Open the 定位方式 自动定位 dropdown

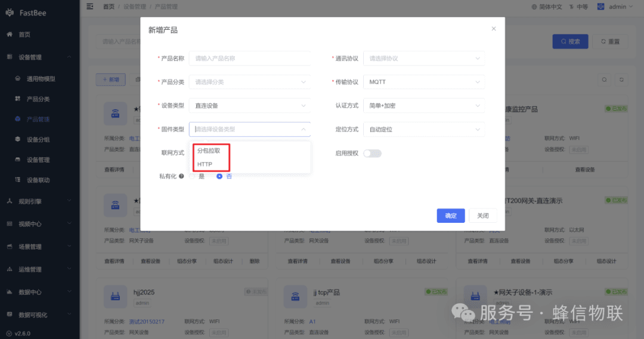pyautogui.click(x=424, y=129)
